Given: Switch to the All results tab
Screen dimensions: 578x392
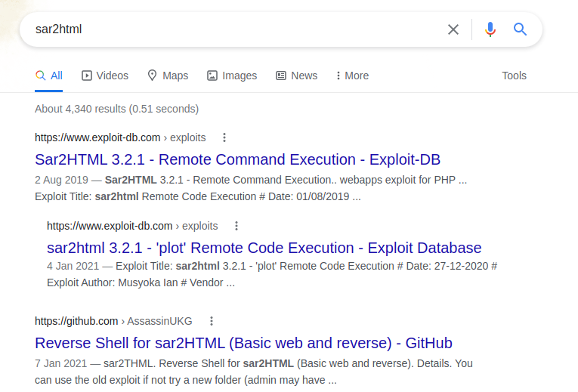Looking at the screenshot, I should pyautogui.click(x=48, y=76).
